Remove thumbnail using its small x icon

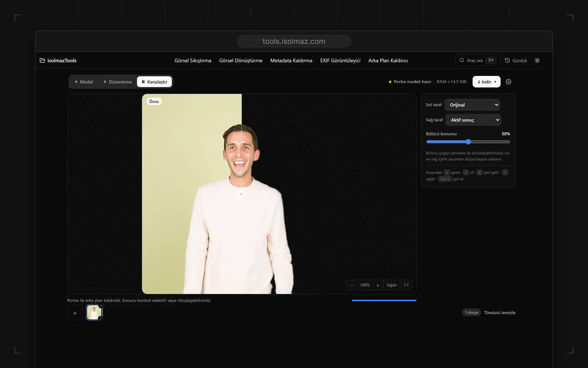[101, 306]
